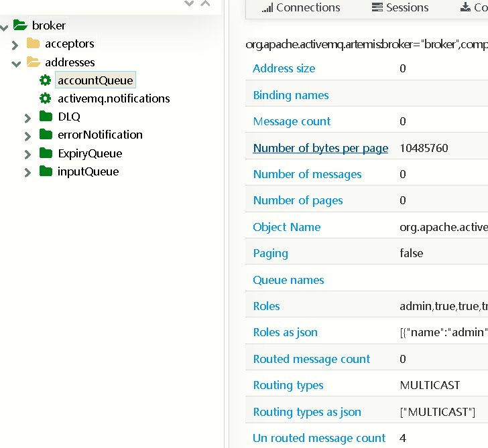Open the Connections tab

coord(301,8)
